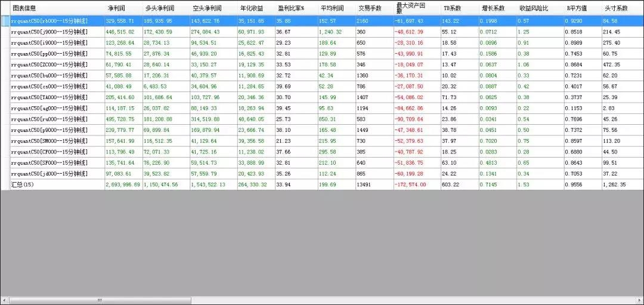
Task: Sort by 收益风险比 column header
Action: coord(540,8)
